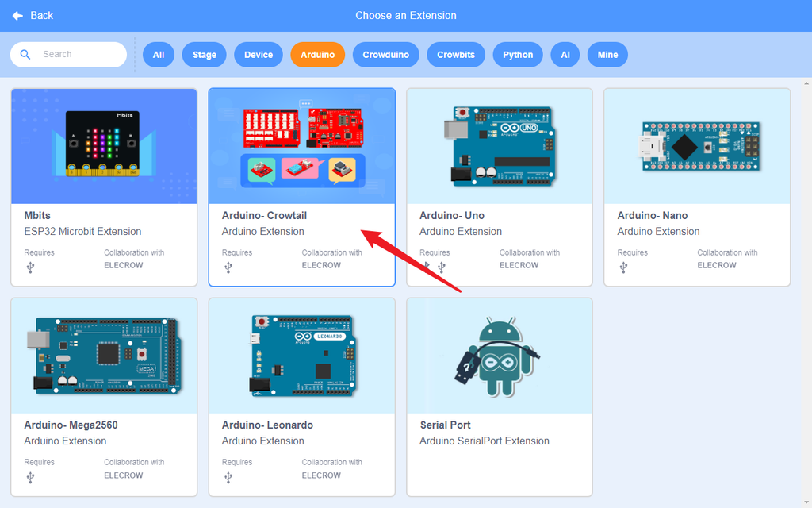Viewport: 812px width, 508px height.
Task: Choose the Arduino- Uno board thumbnail
Action: (500, 146)
